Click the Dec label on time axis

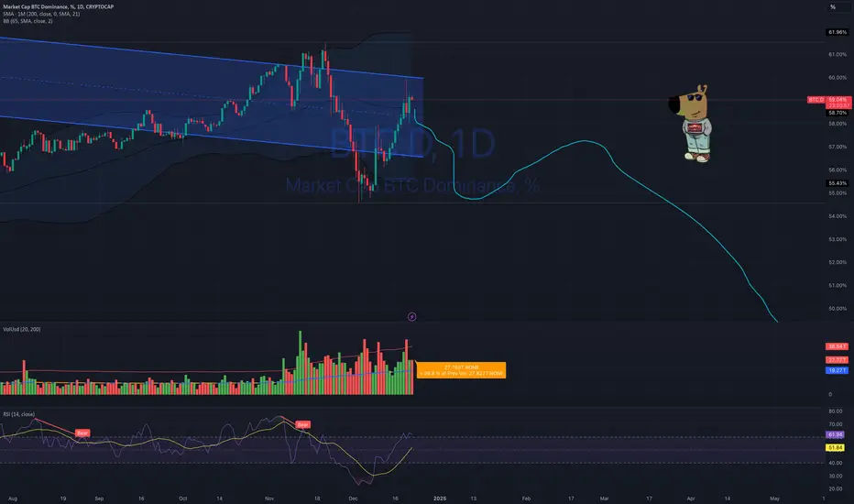[x=353, y=499]
